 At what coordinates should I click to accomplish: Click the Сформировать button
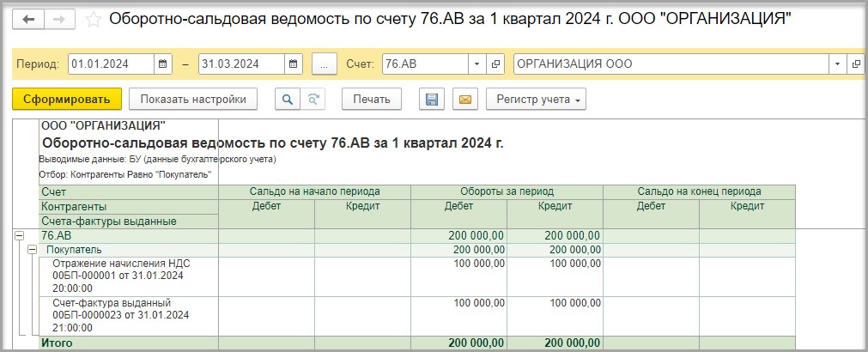click(66, 99)
